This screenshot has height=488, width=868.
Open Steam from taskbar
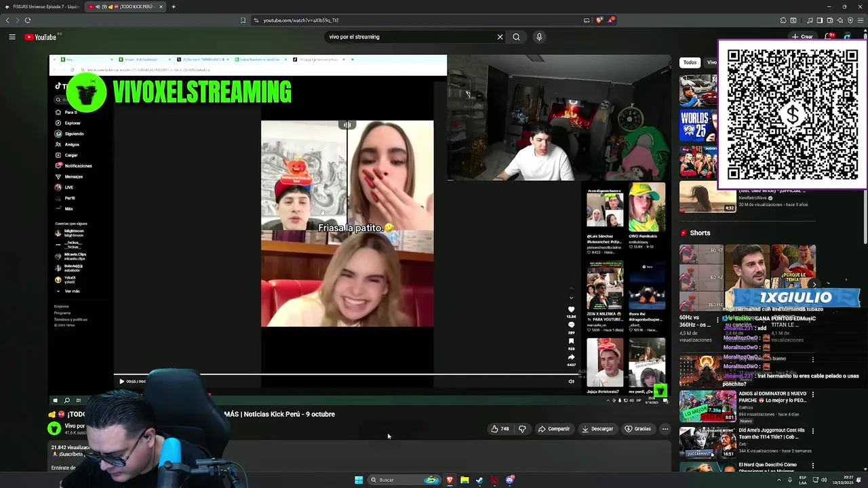[x=479, y=480]
